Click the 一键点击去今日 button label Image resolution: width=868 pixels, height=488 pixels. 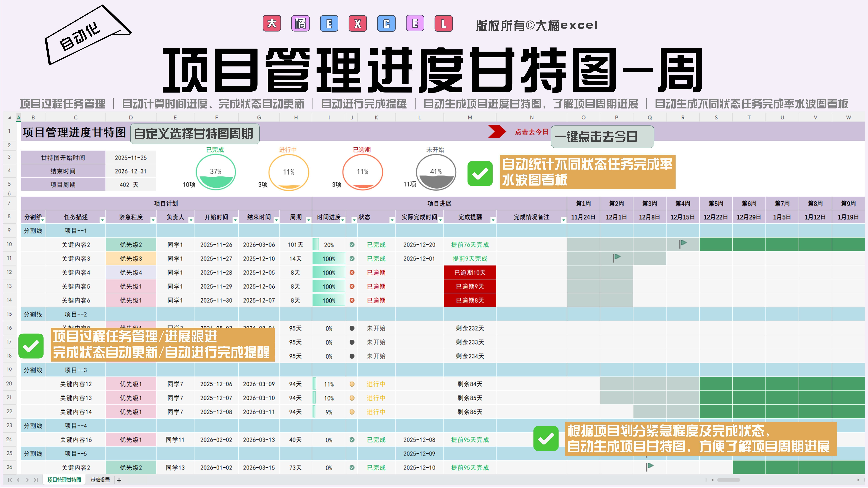[596, 136]
